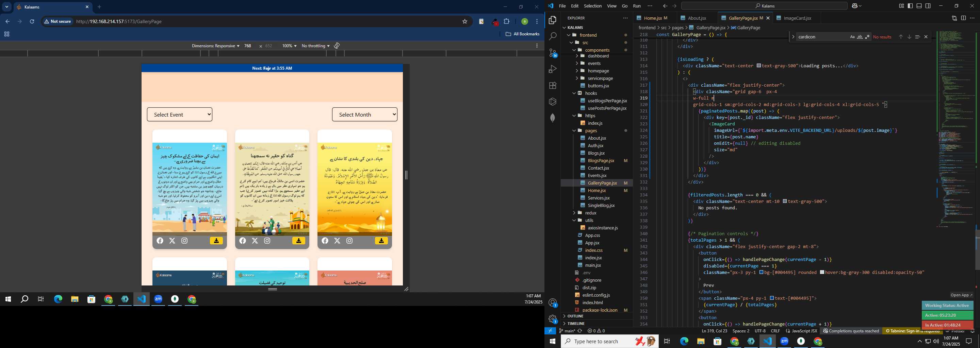Toggle Match Whole Word in find widget
Viewport: 980px width, 348px height.
click(860, 37)
